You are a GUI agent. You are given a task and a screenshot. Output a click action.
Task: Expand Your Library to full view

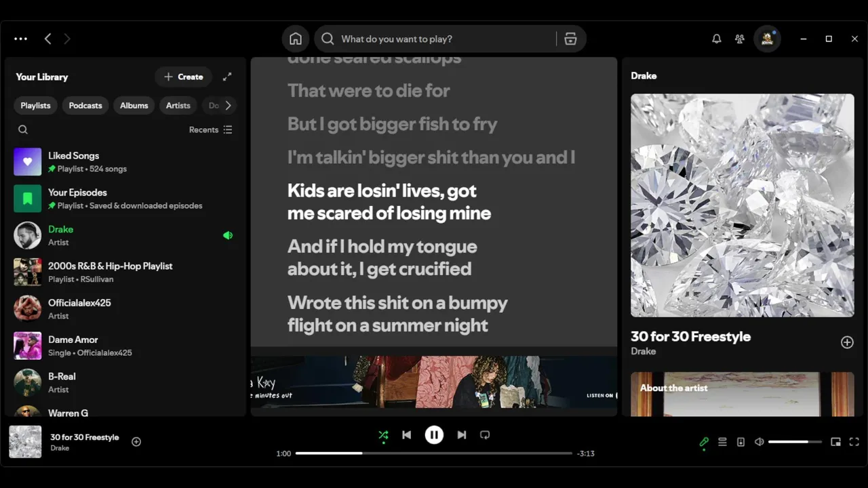[x=227, y=77]
